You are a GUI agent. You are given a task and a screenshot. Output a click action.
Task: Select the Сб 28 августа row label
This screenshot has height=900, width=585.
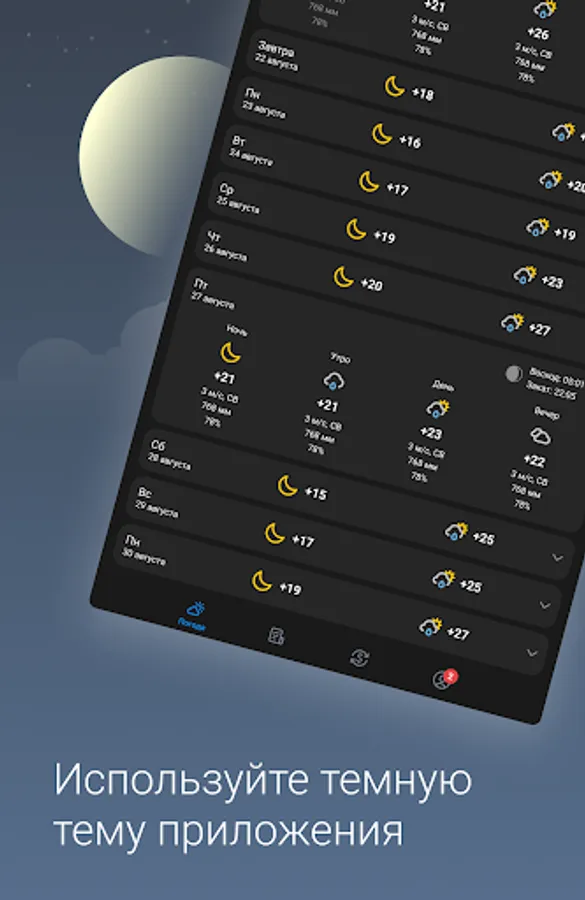click(169, 455)
